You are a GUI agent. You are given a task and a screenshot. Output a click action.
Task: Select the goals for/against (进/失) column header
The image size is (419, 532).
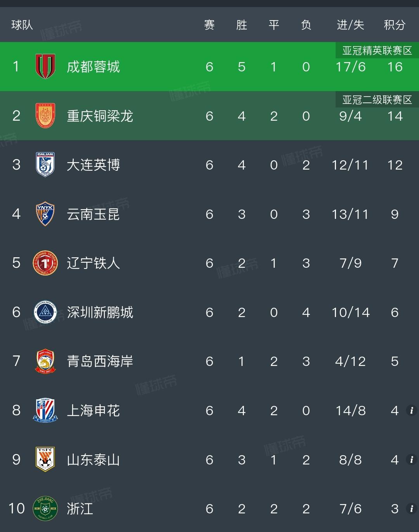point(350,25)
